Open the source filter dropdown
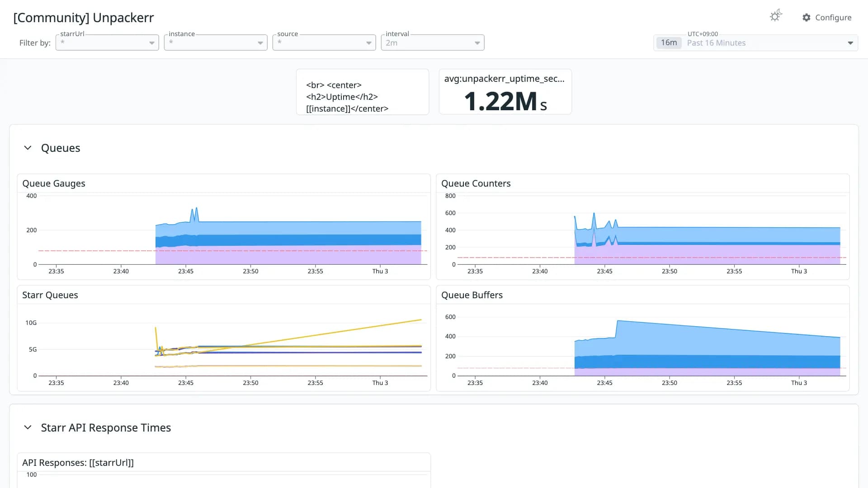The width and height of the screenshot is (868, 488). tap(324, 42)
